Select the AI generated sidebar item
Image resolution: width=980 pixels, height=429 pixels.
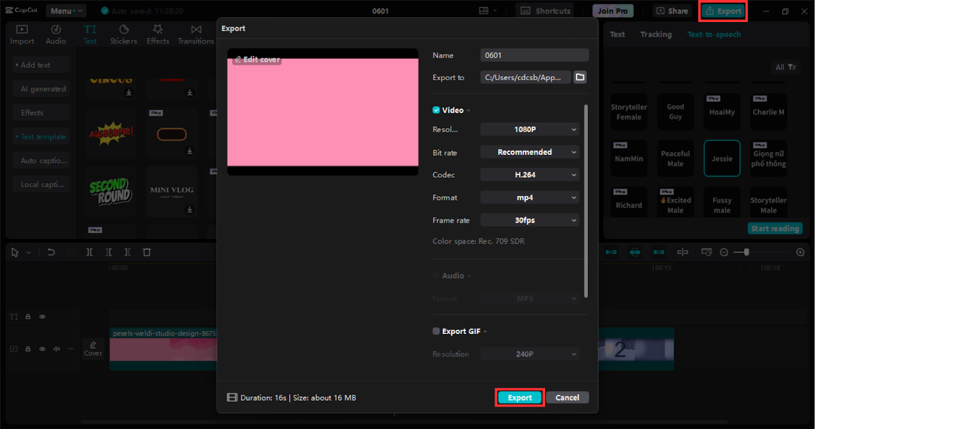pyautogui.click(x=41, y=89)
